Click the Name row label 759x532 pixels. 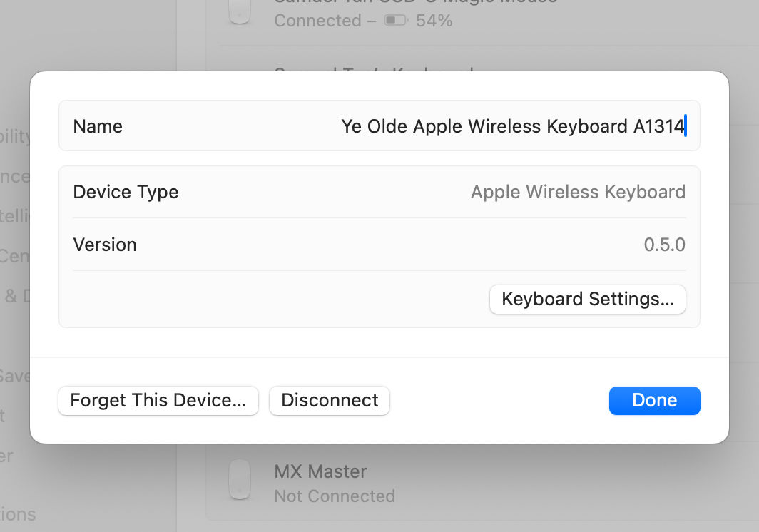point(98,126)
